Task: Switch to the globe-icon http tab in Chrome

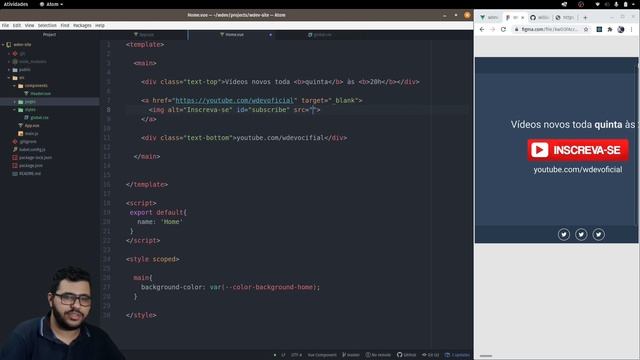Action: click(565, 18)
